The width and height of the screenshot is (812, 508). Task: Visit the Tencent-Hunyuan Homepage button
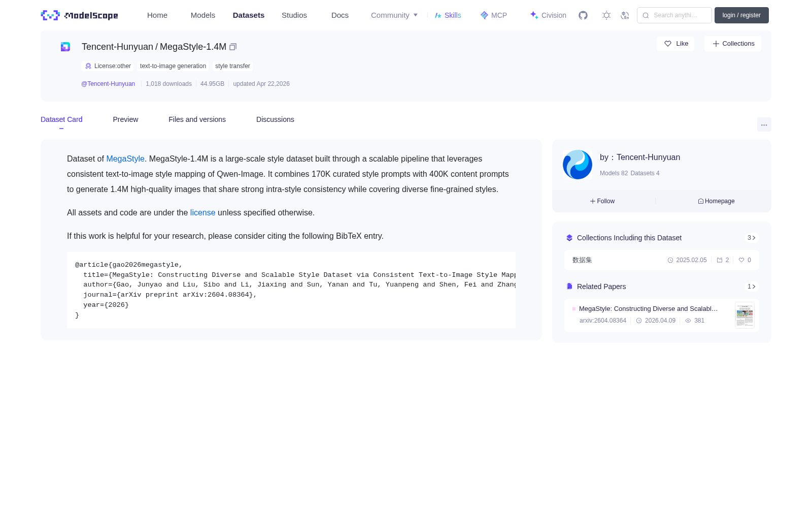point(716,201)
